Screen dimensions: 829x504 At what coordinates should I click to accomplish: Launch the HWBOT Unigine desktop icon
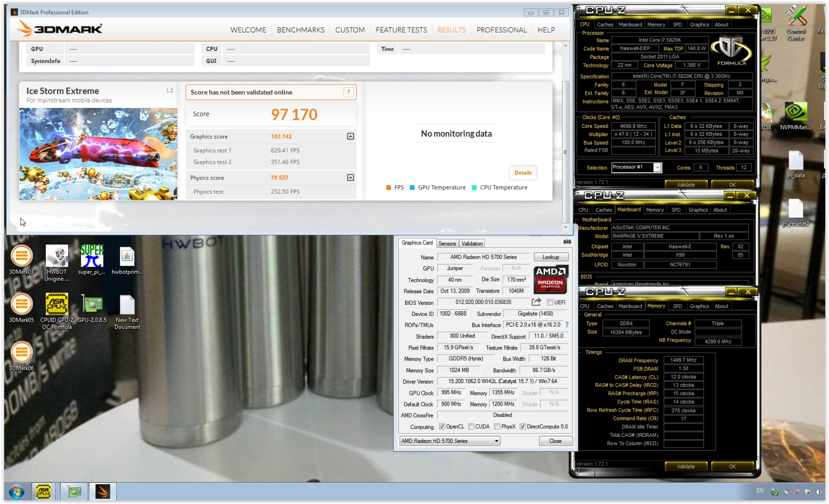(x=56, y=263)
